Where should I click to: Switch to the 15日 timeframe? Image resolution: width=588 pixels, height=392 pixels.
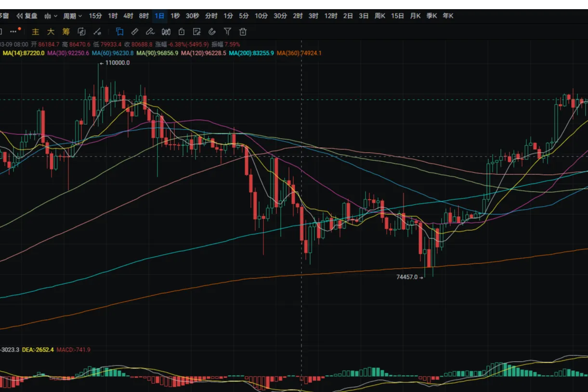pyautogui.click(x=397, y=16)
